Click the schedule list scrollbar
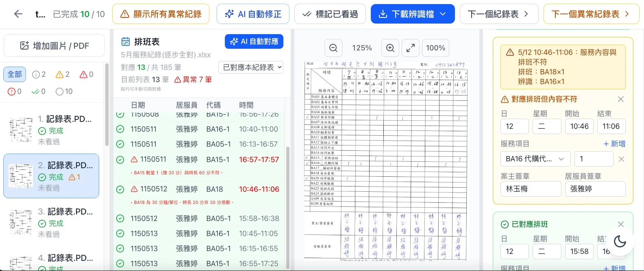Image resolution: width=644 pixels, height=271 pixels. click(x=288, y=207)
